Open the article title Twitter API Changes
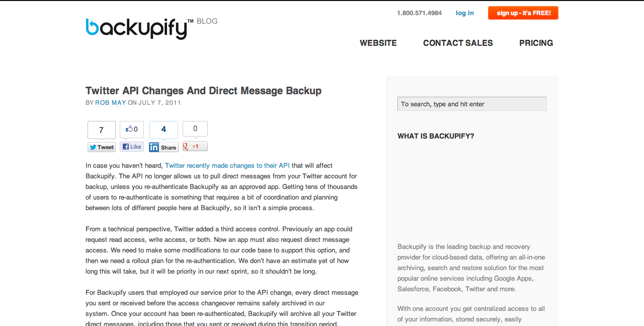Screen dimensions: 644x326 click(x=203, y=91)
